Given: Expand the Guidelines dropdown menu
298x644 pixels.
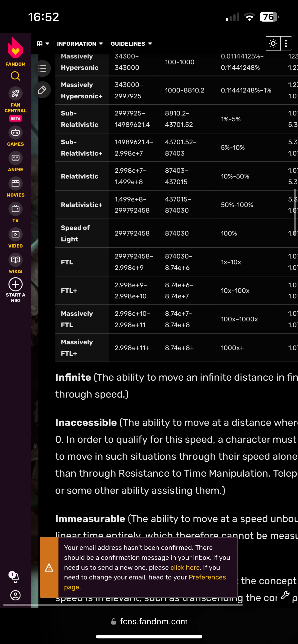Looking at the screenshot, I should click(x=131, y=44).
